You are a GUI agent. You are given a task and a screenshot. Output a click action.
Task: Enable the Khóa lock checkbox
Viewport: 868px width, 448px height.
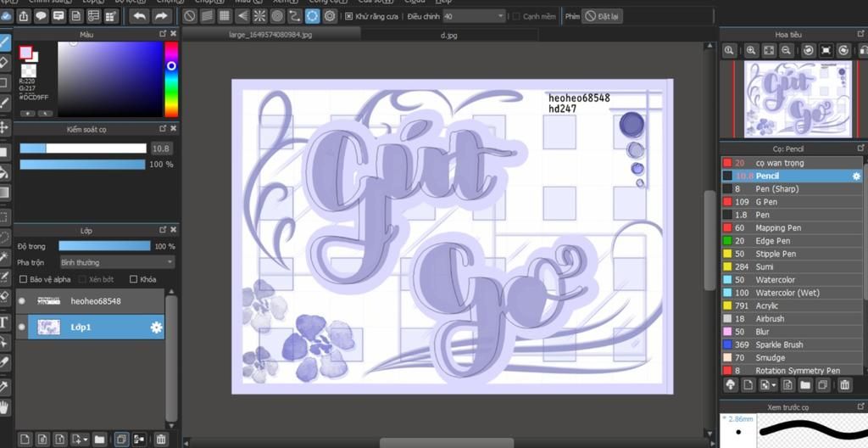133,279
